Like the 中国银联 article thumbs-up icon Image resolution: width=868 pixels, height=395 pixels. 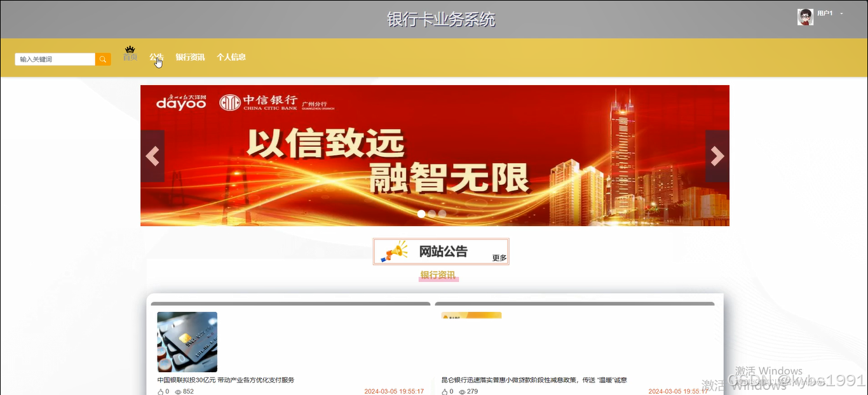pyautogui.click(x=161, y=392)
